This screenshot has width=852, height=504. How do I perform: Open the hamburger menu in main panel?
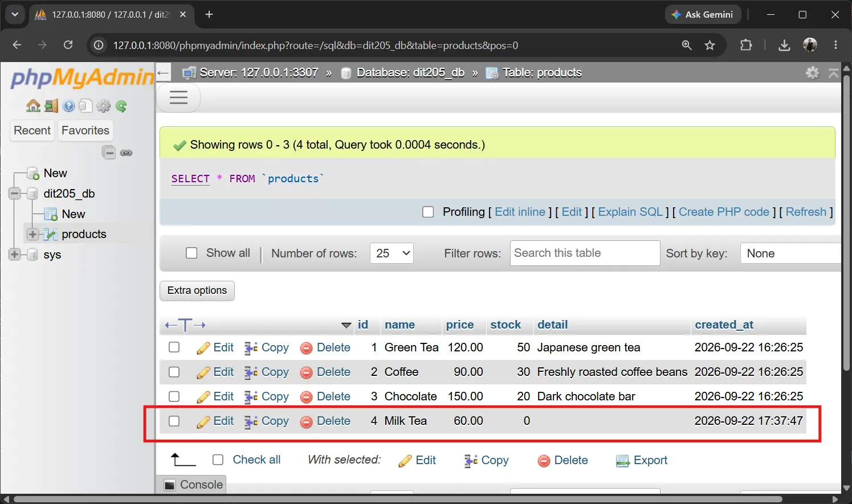(178, 97)
